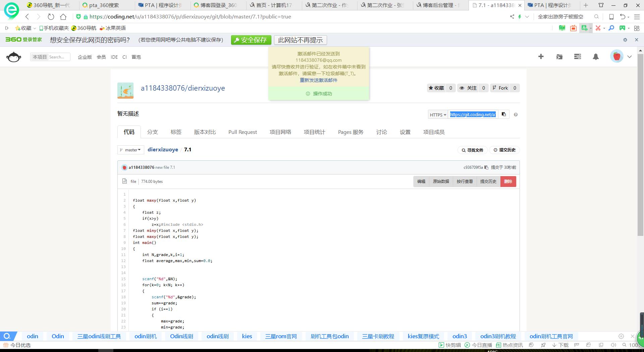
Task: Delete the file with 删除
Action: [x=508, y=182]
